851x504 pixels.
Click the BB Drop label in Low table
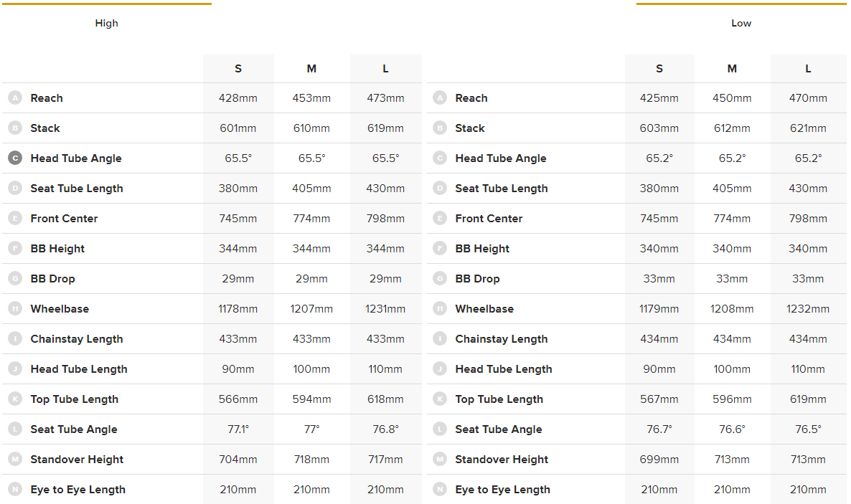[477, 279]
